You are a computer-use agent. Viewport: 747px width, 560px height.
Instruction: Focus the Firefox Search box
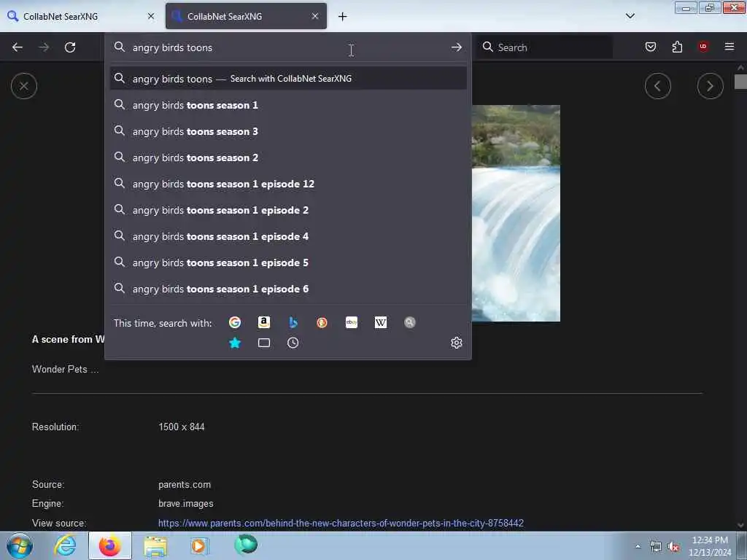tap(545, 47)
